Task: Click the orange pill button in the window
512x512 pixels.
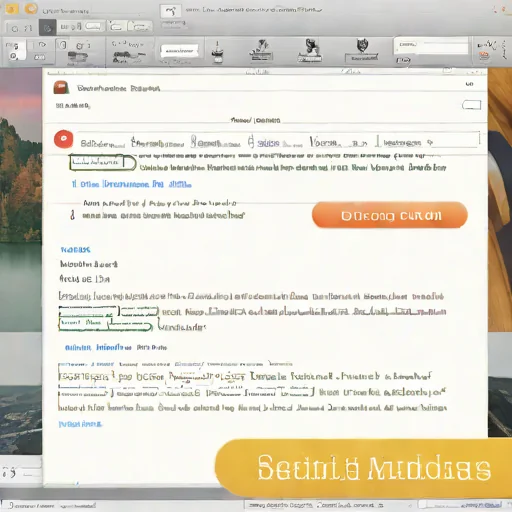Action: [x=390, y=215]
